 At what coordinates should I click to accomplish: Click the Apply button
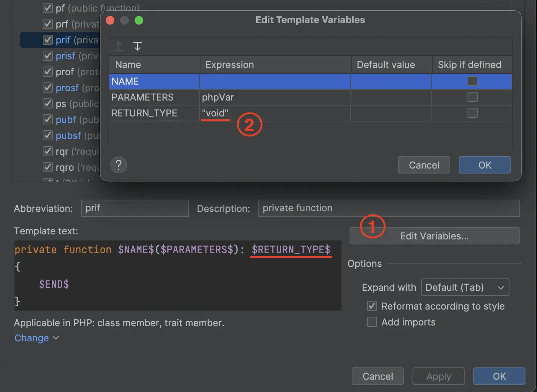(x=438, y=376)
